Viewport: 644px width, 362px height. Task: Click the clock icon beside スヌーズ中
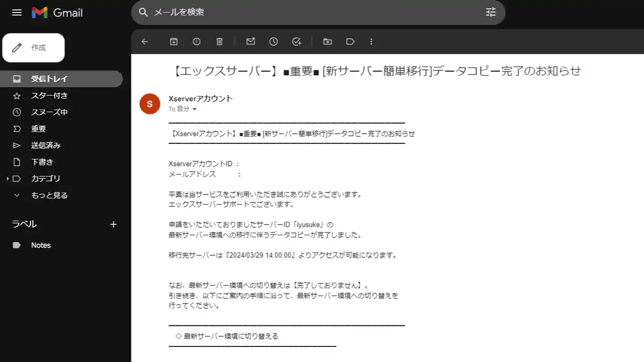[17, 112]
